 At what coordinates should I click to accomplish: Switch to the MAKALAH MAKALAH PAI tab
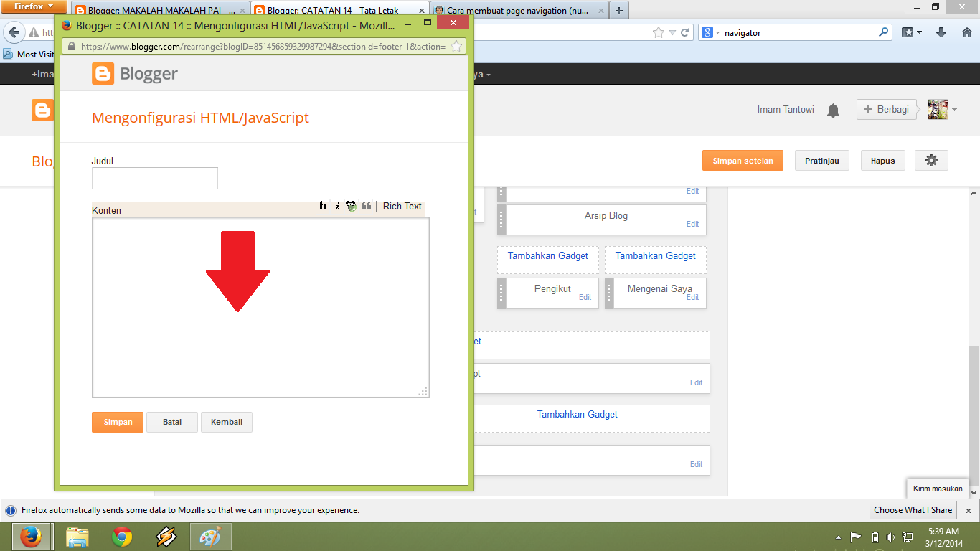(x=160, y=10)
